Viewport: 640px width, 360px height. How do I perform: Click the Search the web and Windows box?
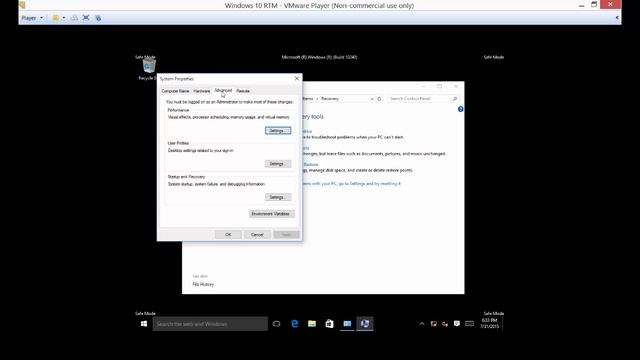210,324
